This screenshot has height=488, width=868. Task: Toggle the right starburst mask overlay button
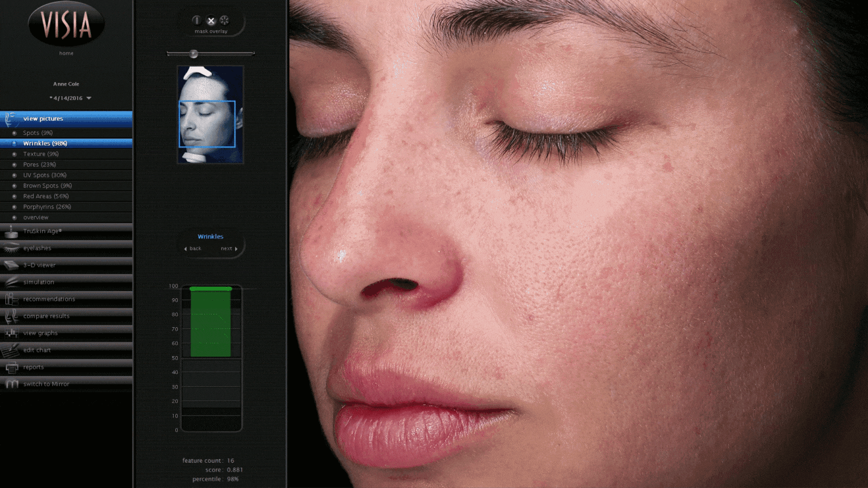click(x=224, y=20)
